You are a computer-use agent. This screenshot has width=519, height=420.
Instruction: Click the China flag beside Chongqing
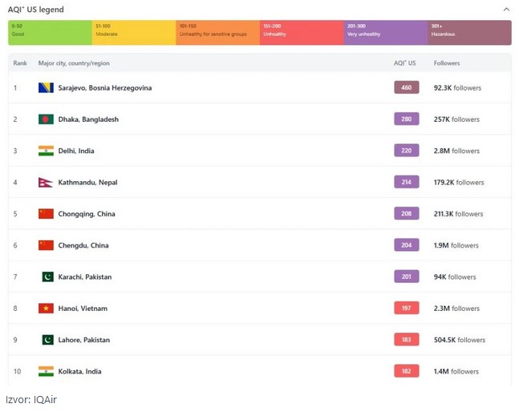(x=46, y=214)
